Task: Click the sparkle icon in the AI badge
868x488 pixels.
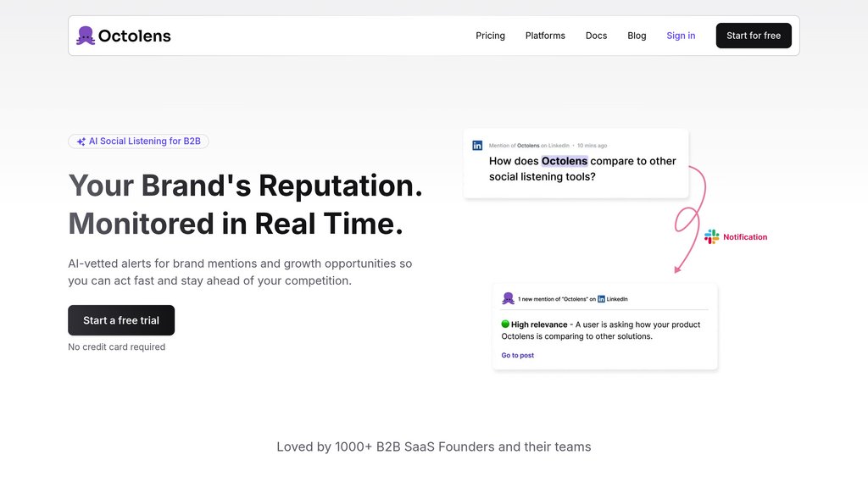Action: coord(81,141)
